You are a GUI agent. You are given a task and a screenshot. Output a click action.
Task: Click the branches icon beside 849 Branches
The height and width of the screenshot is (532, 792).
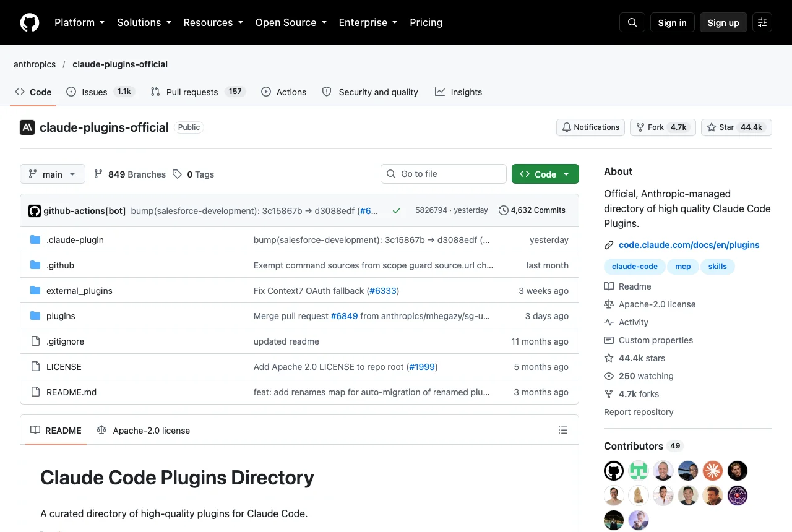click(x=98, y=174)
